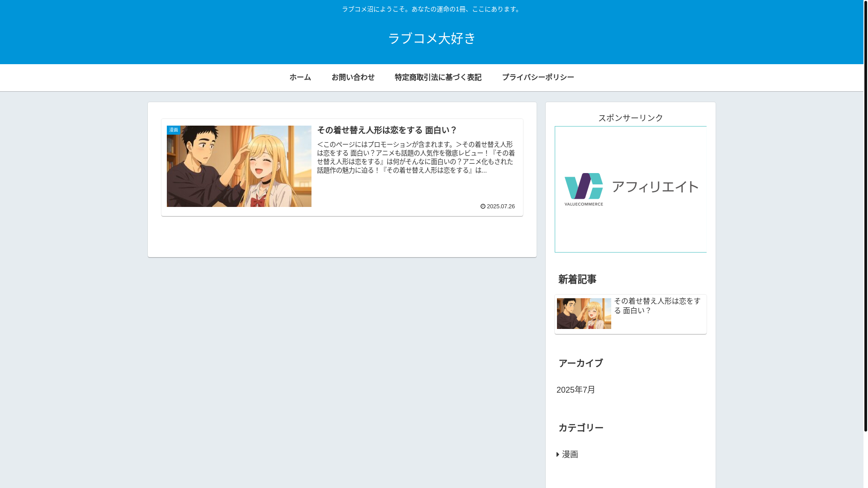
Task: Click the アーカイブ sidebar heading
Action: pyautogui.click(x=580, y=363)
